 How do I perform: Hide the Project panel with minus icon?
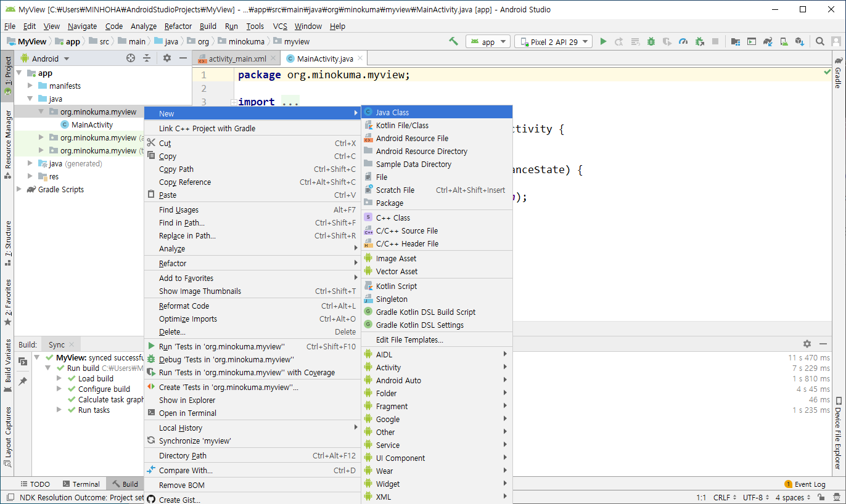pos(183,58)
